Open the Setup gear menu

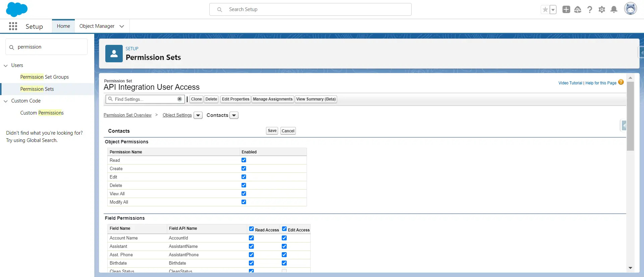tap(602, 10)
